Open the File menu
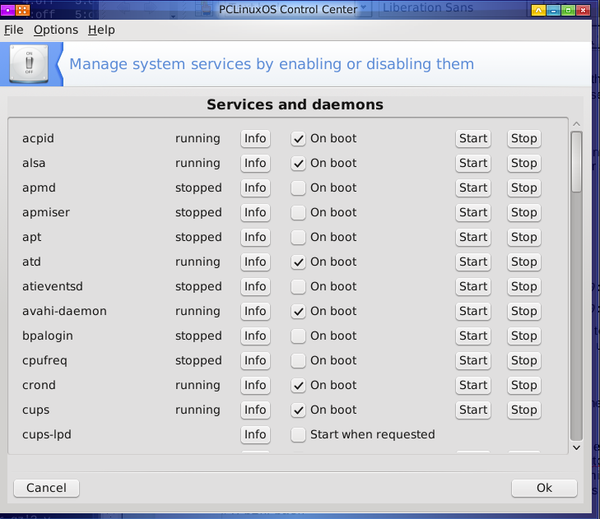600x519 pixels. (13, 30)
